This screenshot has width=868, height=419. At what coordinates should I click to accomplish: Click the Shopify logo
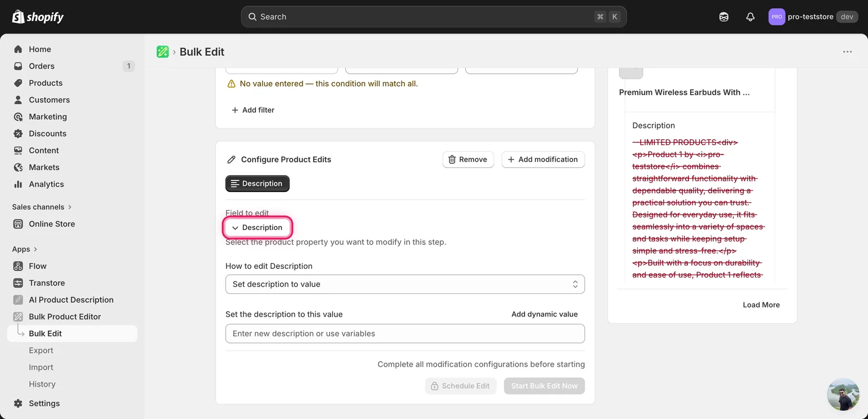point(37,17)
